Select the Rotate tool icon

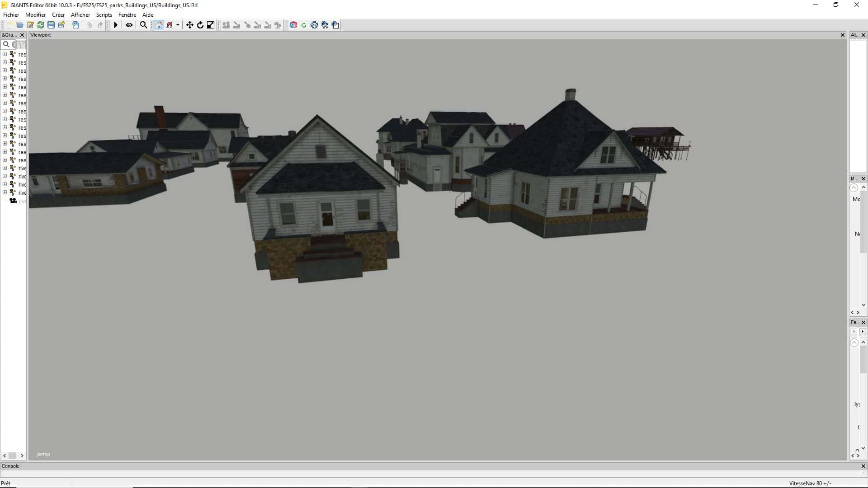tap(200, 25)
